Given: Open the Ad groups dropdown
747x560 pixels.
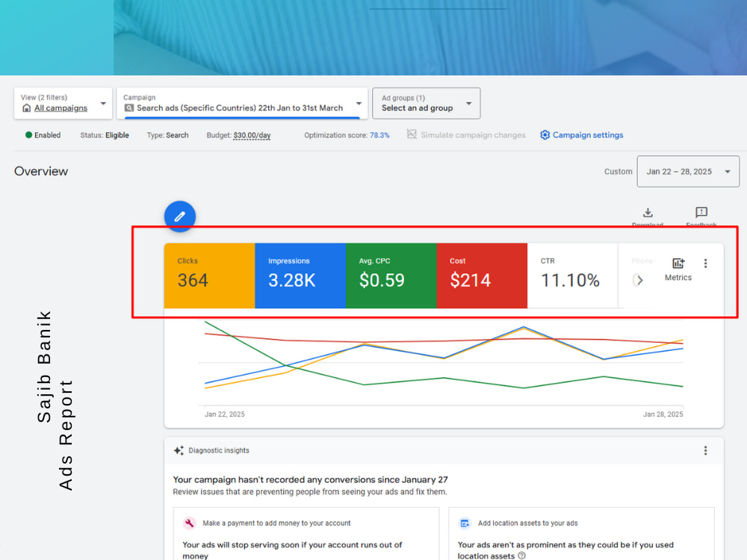Looking at the screenshot, I should point(426,103).
